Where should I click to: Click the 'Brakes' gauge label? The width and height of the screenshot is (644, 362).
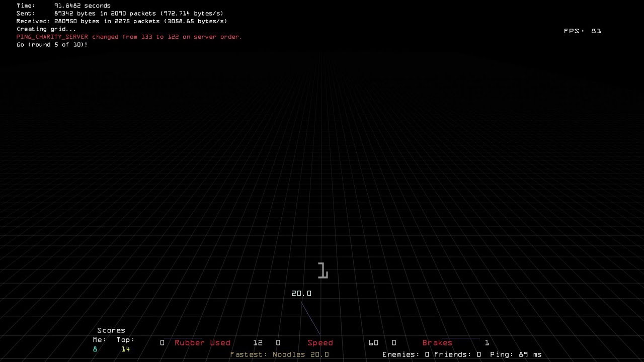(437, 343)
